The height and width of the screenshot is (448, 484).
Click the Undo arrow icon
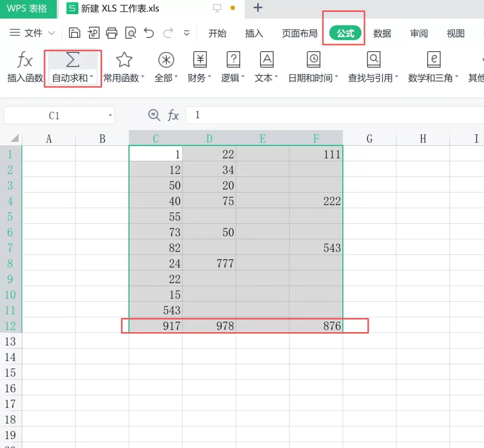pos(148,33)
